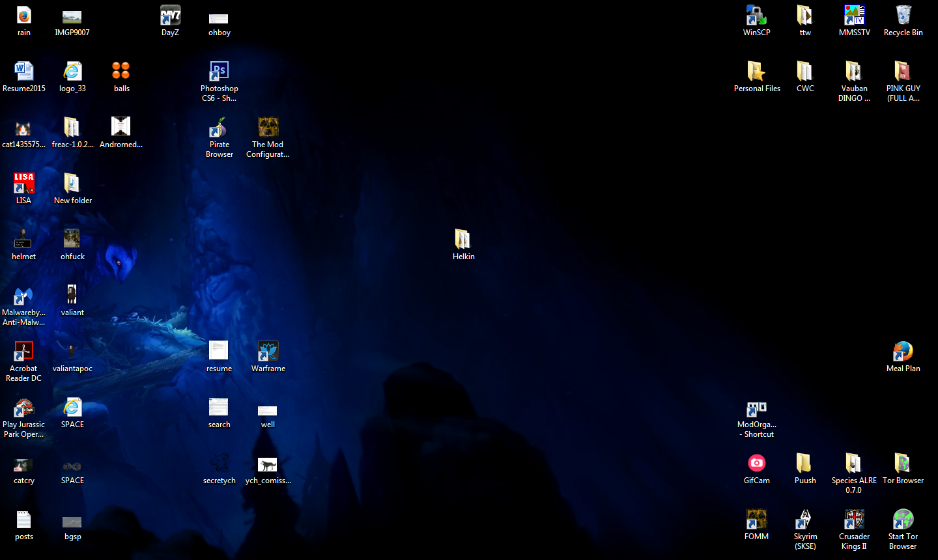Click the ohfuck image file
The image size is (938, 560).
[x=72, y=239]
